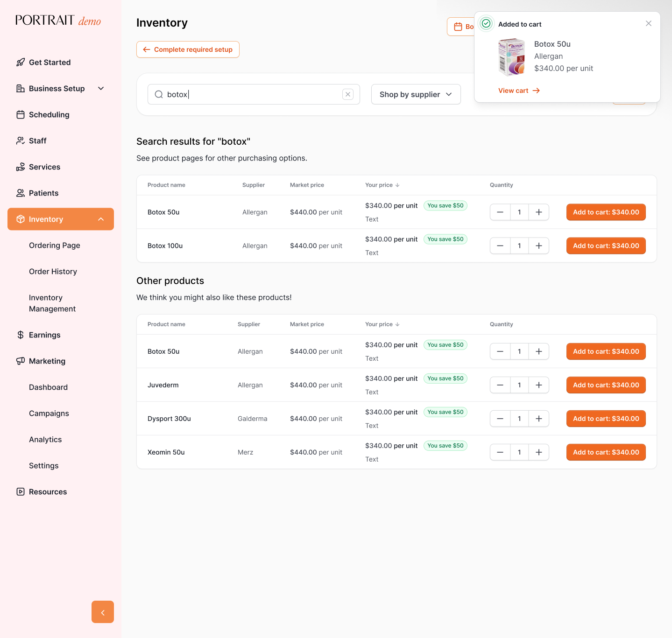Image resolution: width=672 pixels, height=638 pixels.
Task: Click the Botox 50u product thumbnail
Action: [x=512, y=57]
